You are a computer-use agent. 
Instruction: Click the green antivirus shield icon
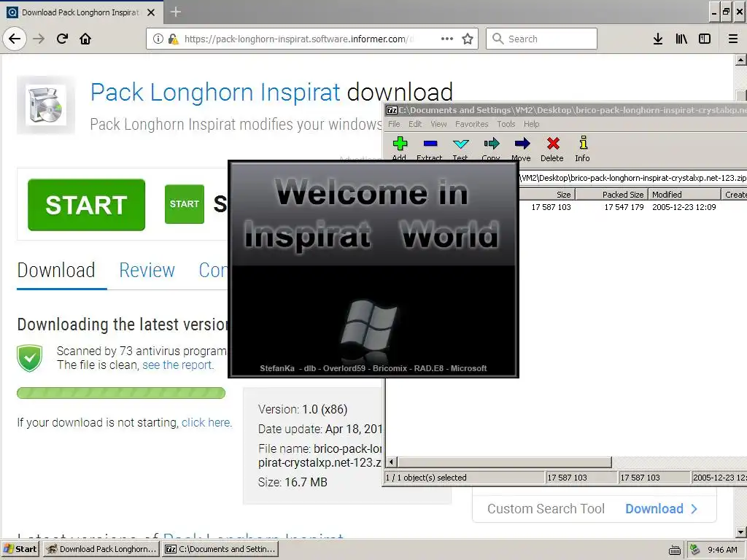[29, 358]
